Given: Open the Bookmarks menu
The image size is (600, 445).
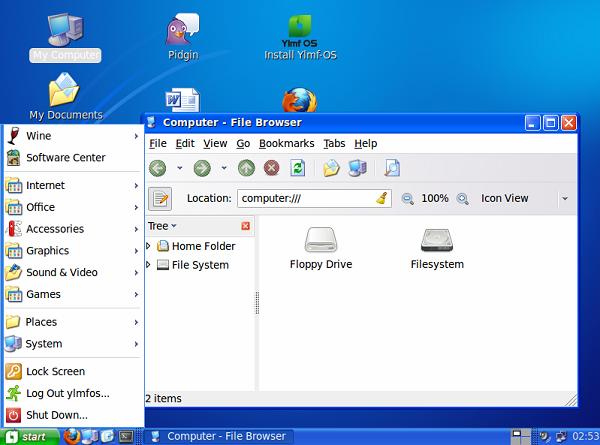Looking at the screenshot, I should point(286,143).
